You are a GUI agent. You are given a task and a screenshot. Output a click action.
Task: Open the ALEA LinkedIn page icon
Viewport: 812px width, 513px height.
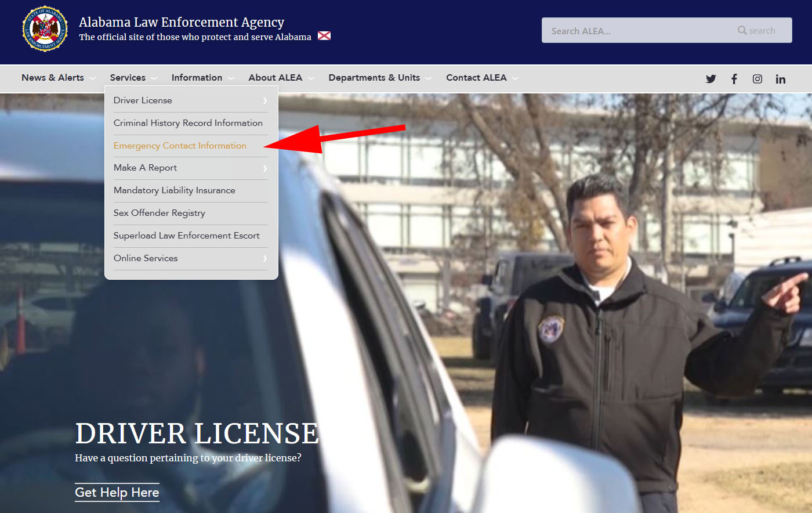click(780, 79)
